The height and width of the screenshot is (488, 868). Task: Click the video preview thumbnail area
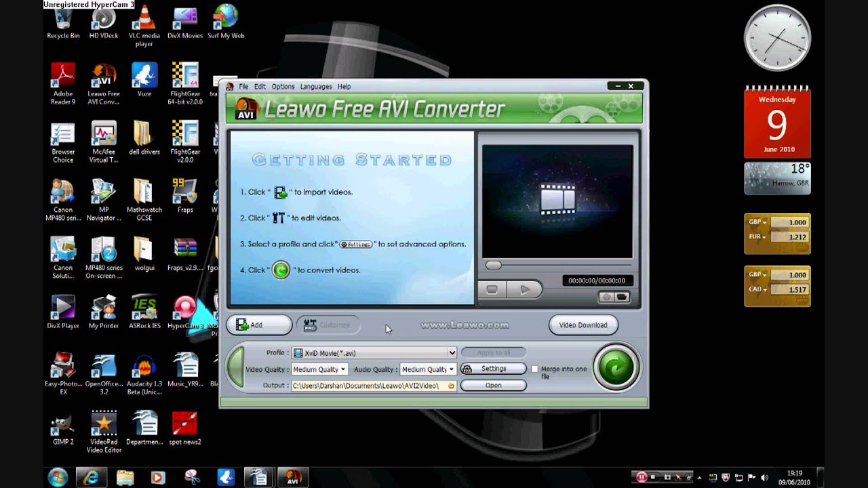pos(557,201)
